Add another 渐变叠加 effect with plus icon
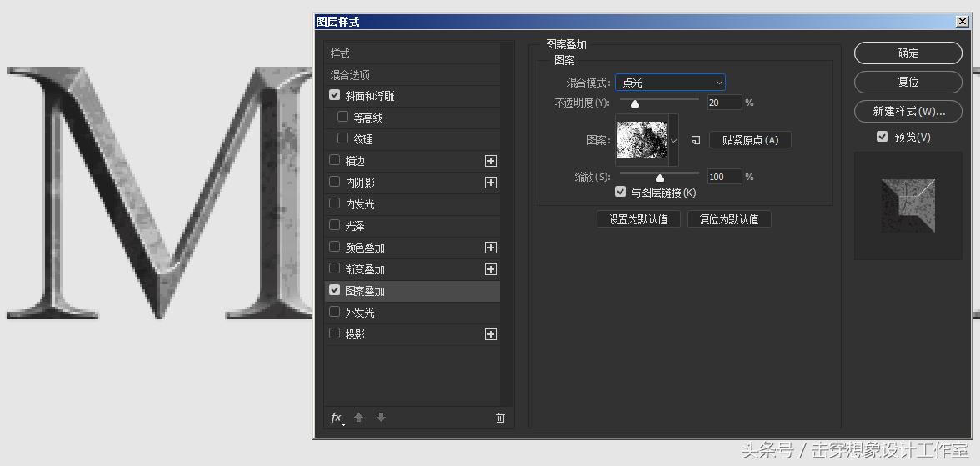The width and height of the screenshot is (980, 466). point(491,269)
